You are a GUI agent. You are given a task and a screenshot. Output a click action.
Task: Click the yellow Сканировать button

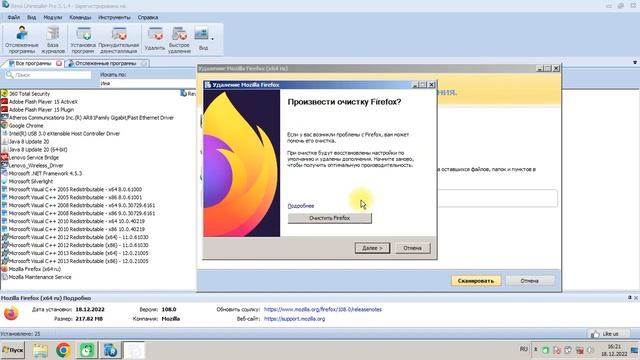click(x=476, y=281)
